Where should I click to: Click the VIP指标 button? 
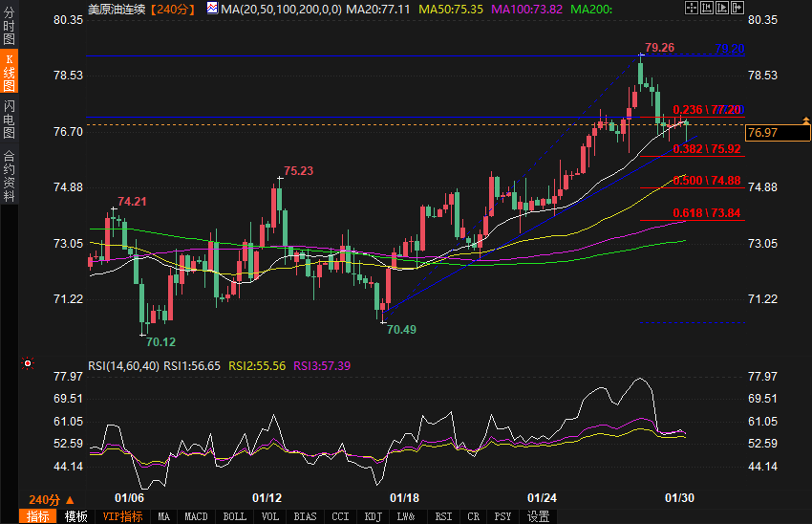123,516
